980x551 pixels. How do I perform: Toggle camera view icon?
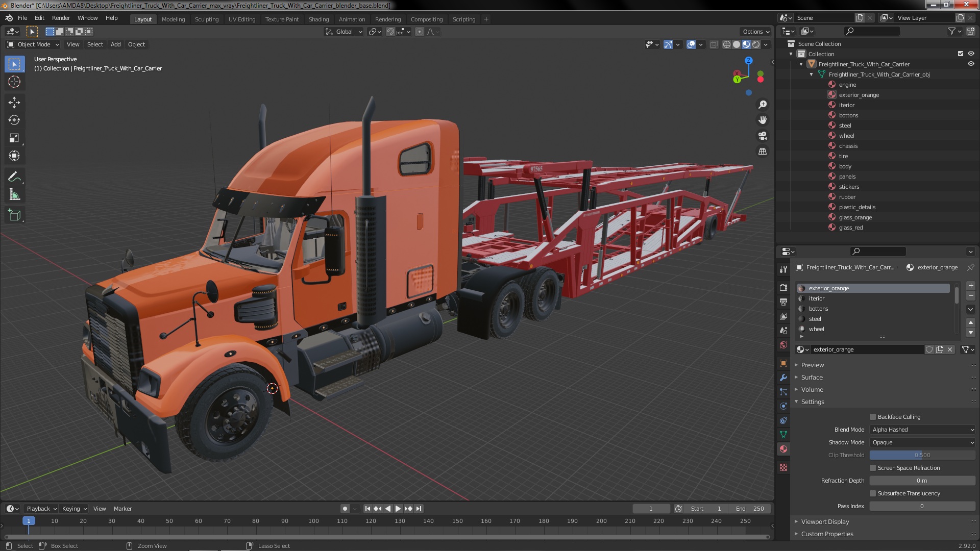click(x=763, y=136)
